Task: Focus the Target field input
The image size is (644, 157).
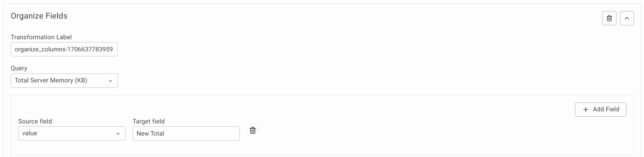Action: (186, 133)
